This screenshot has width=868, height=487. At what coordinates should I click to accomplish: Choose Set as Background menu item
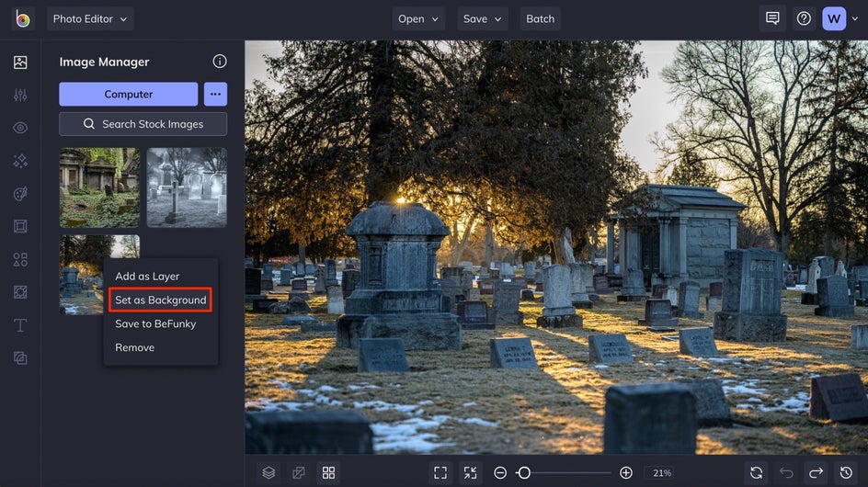(x=161, y=300)
